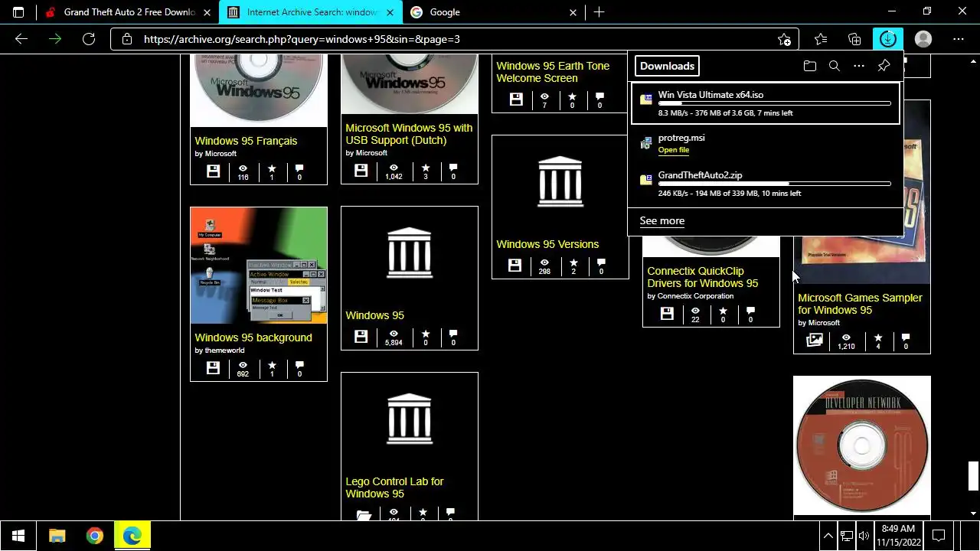980x551 pixels.
Task: Click Win Vista Ultimate download progress bar
Action: click(774, 103)
